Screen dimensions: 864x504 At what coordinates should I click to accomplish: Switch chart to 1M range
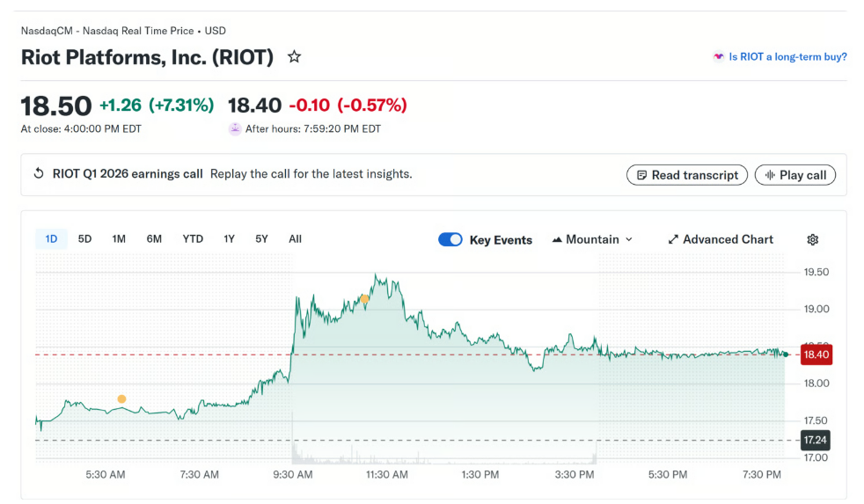click(119, 239)
